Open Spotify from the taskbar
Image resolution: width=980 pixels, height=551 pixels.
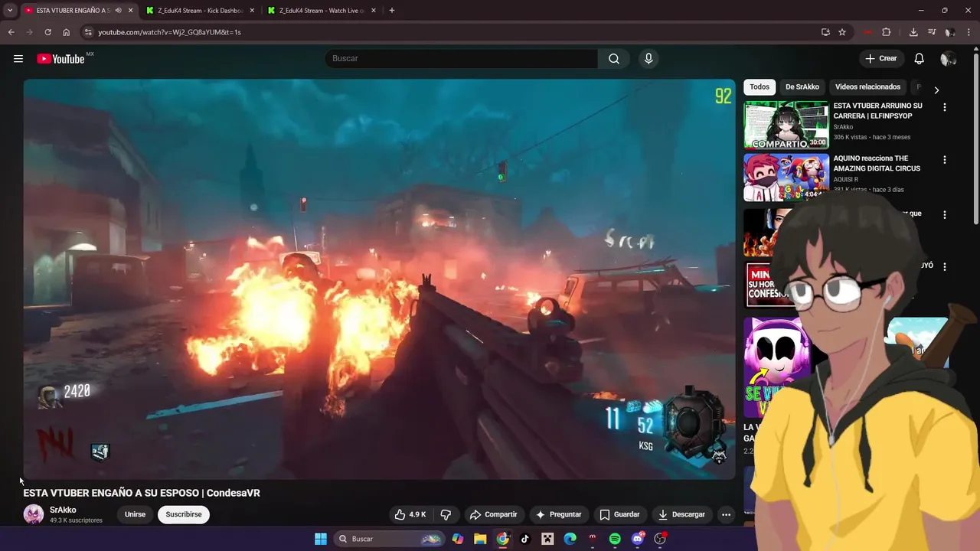click(x=615, y=539)
